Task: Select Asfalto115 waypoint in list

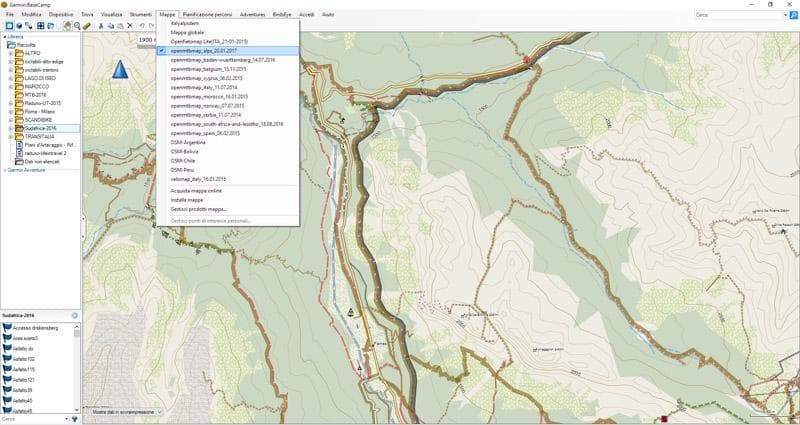Action: [24, 369]
